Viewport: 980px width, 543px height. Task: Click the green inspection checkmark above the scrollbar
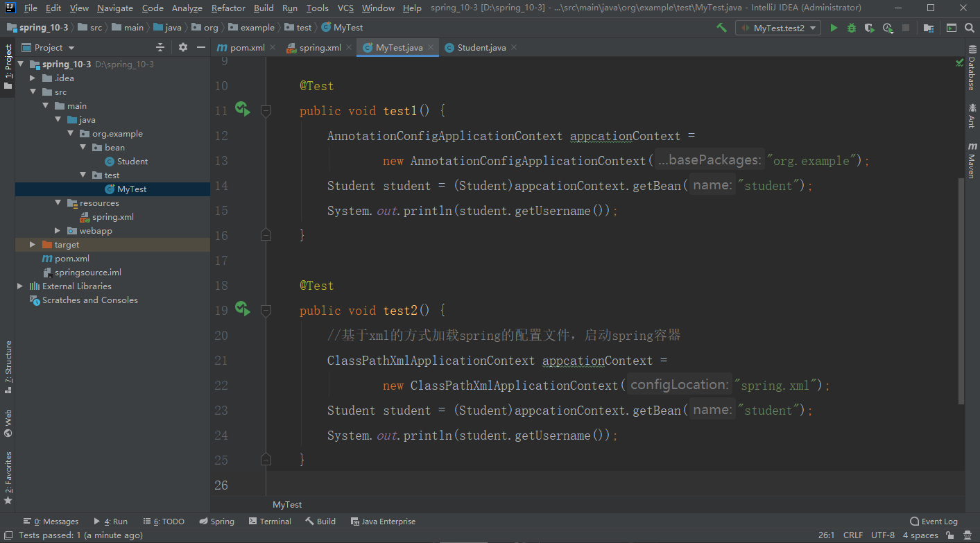pos(959,62)
